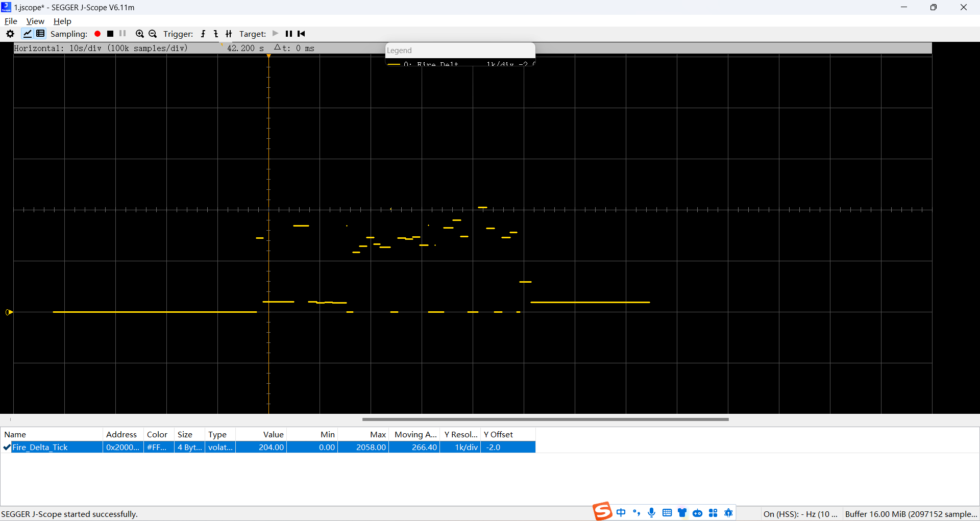Click the Value column header
This screenshot has height=521, width=980.
click(x=261, y=434)
